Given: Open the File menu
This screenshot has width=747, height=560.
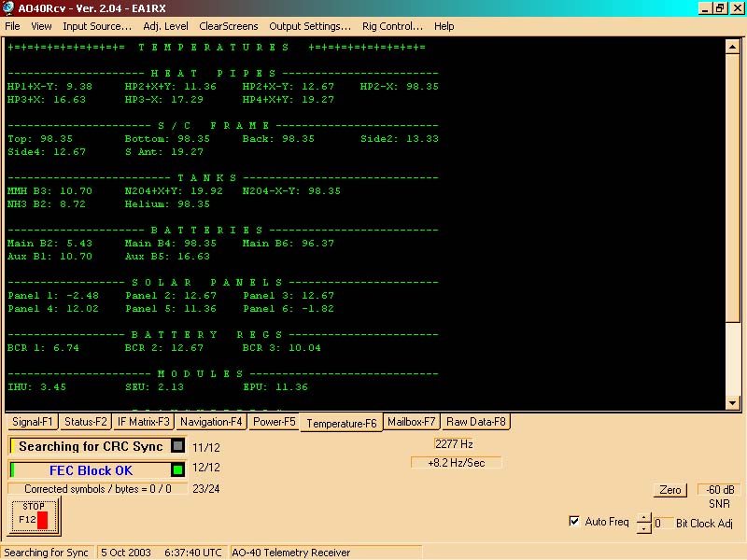Looking at the screenshot, I should (x=12, y=26).
